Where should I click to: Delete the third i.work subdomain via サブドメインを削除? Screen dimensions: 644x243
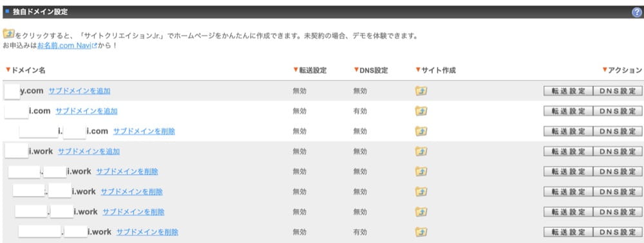[x=133, y=212]
